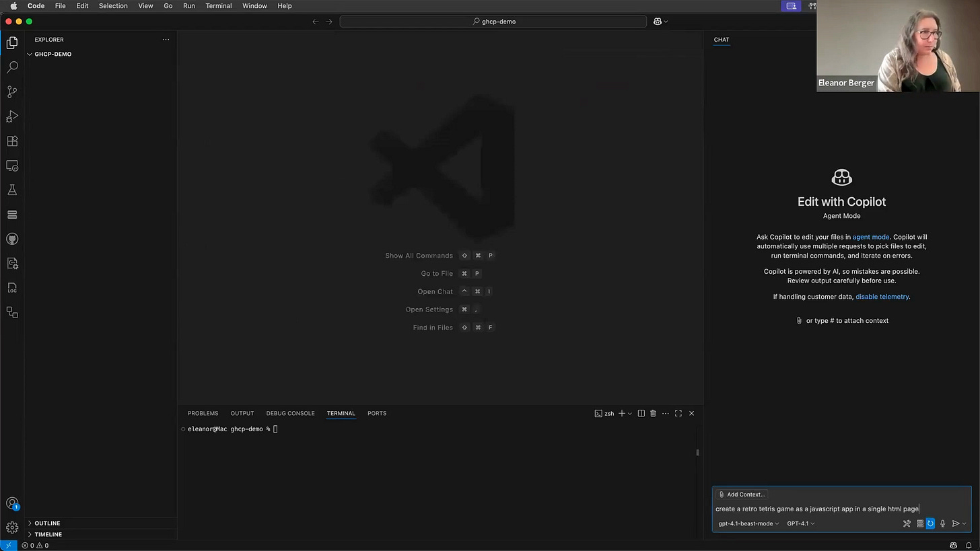The width and height of the screenshot is (980, 551).
Task: Click the CHAT panel header
Action: (722, 40)
